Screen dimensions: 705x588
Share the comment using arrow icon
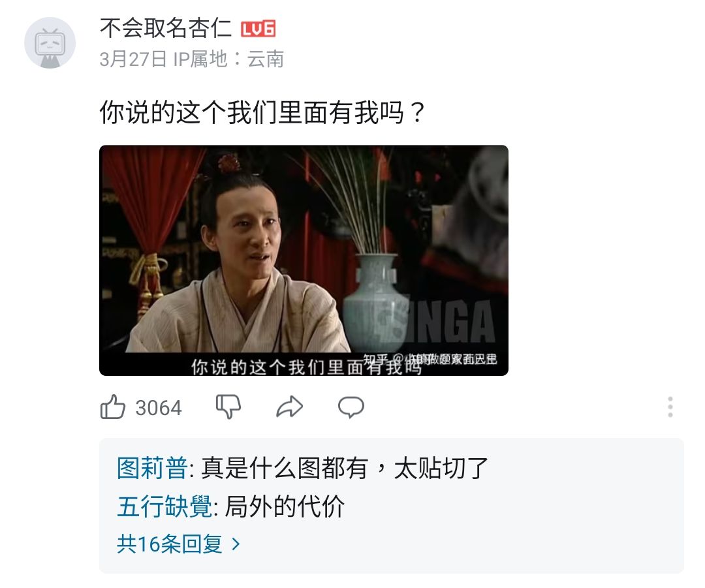(290, 407)
